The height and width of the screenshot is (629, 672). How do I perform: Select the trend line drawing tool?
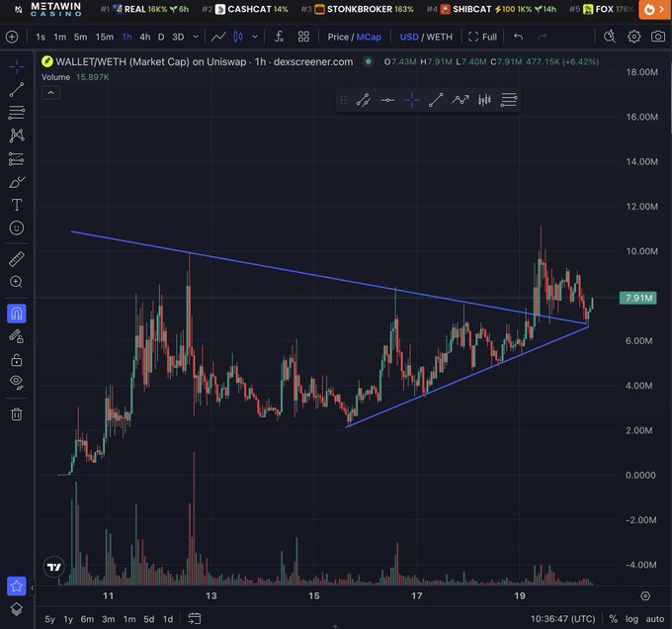[17, 90]
